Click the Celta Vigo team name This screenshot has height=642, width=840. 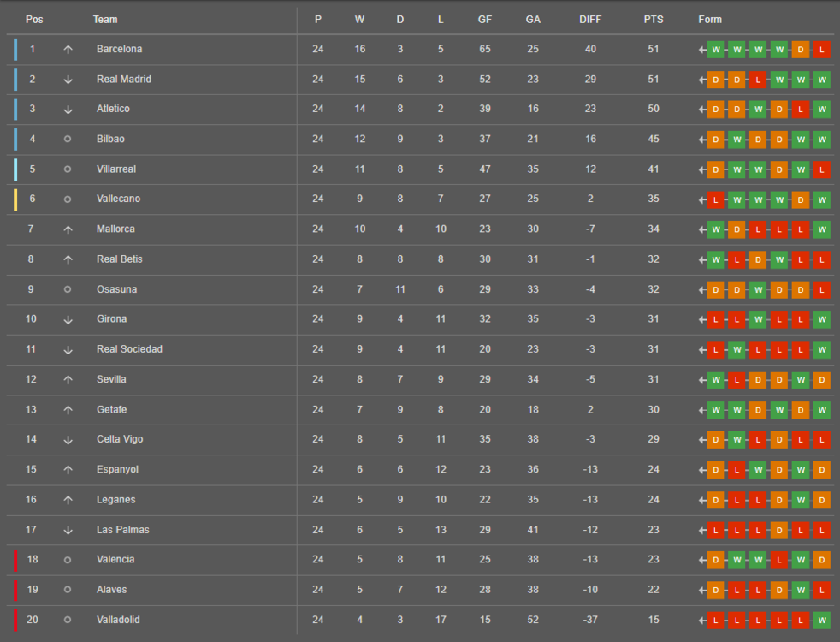coord(120,439)
